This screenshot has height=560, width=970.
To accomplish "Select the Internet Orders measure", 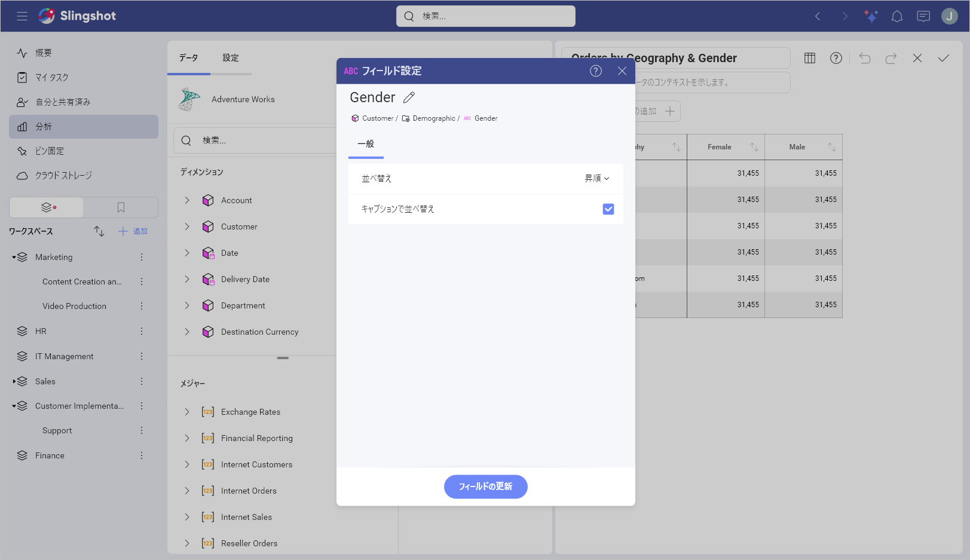I will click(x=249, y=491).
